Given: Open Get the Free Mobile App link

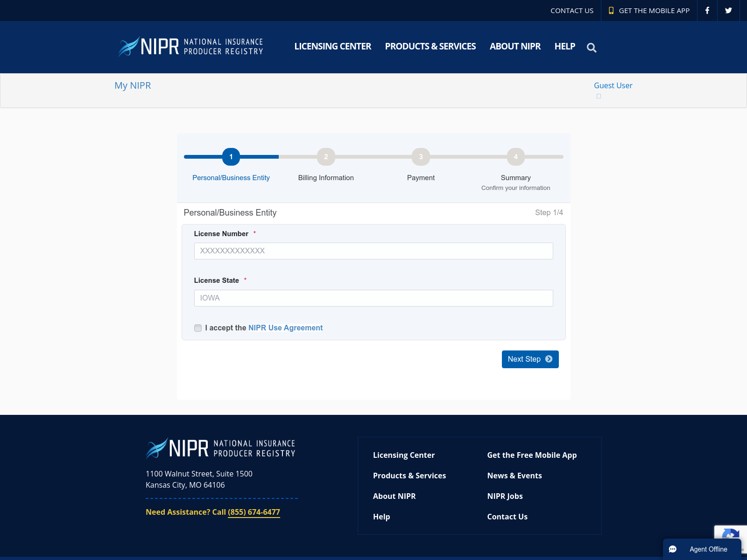Looking at the screenshot, I should (x=532, y=455).
